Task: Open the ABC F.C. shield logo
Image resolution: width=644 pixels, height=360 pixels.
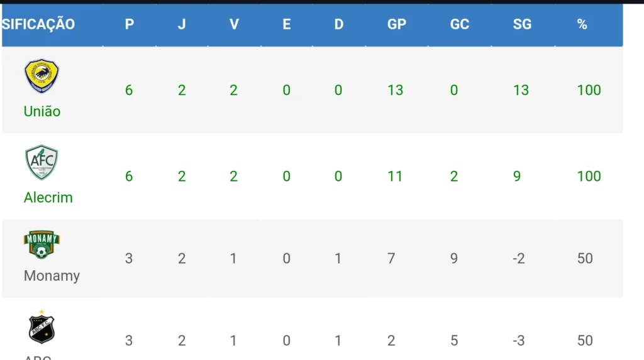Action: (x=42, y=327)
